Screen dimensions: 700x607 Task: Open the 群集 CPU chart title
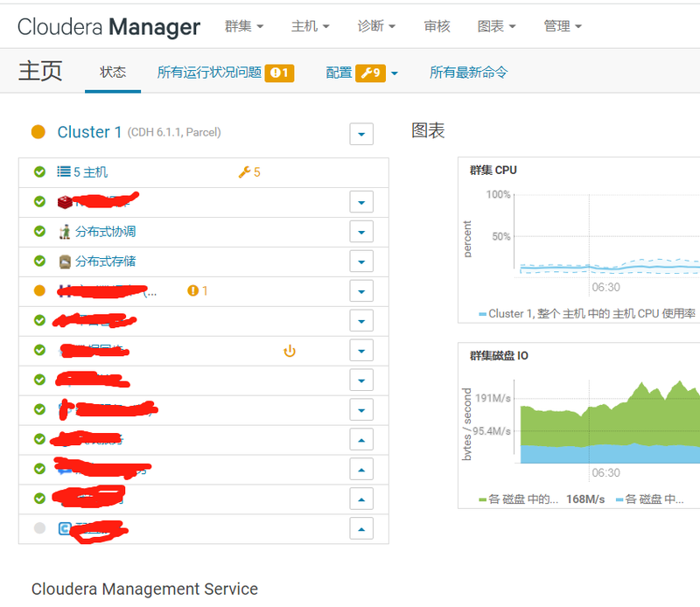pyautogui.click(x=493, y=170)
